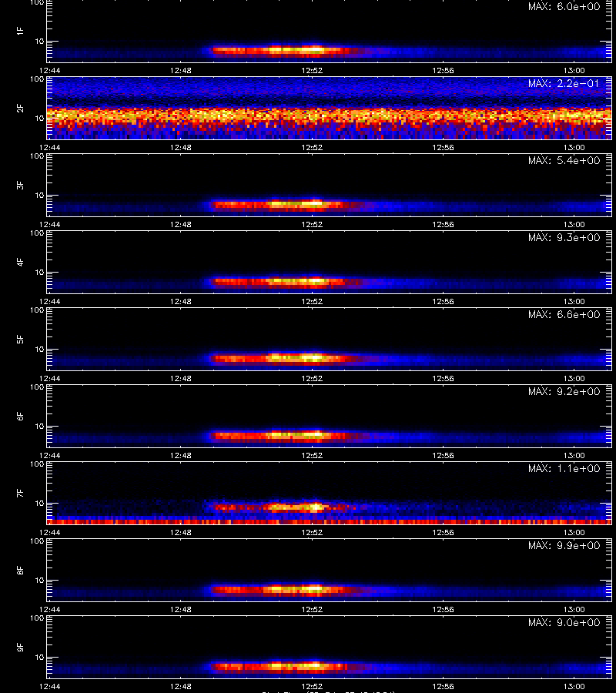
Task: Click the noisy yellow band in panel 2F
Action: 330,116
